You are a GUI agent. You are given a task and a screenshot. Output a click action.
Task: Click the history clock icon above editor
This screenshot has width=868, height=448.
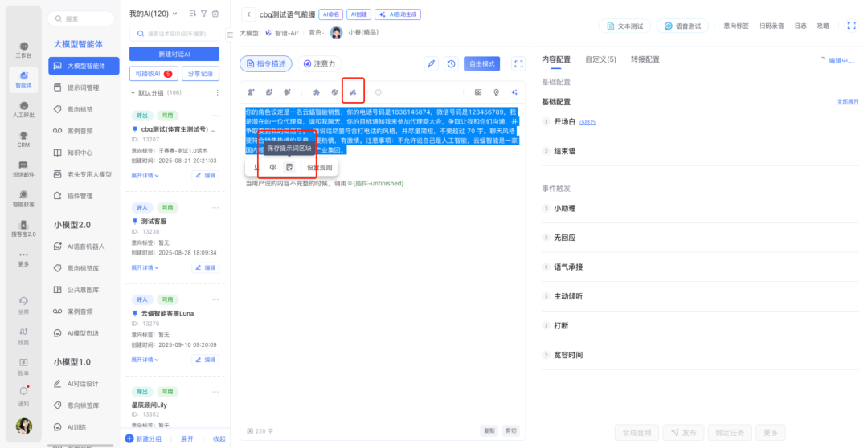452,64
